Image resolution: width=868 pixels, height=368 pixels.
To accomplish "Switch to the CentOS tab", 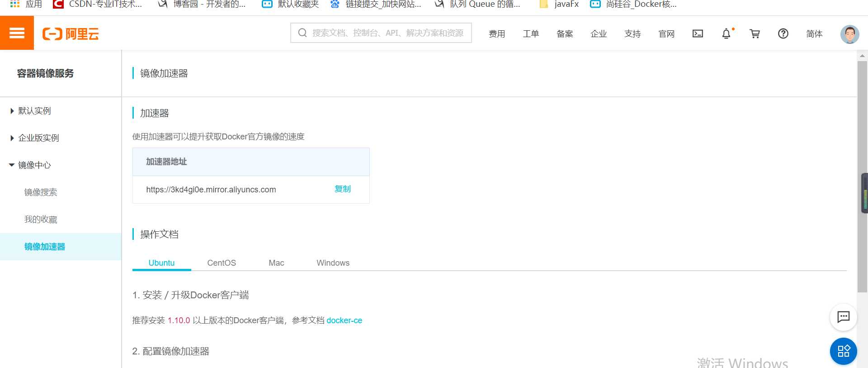I will 222,263.
